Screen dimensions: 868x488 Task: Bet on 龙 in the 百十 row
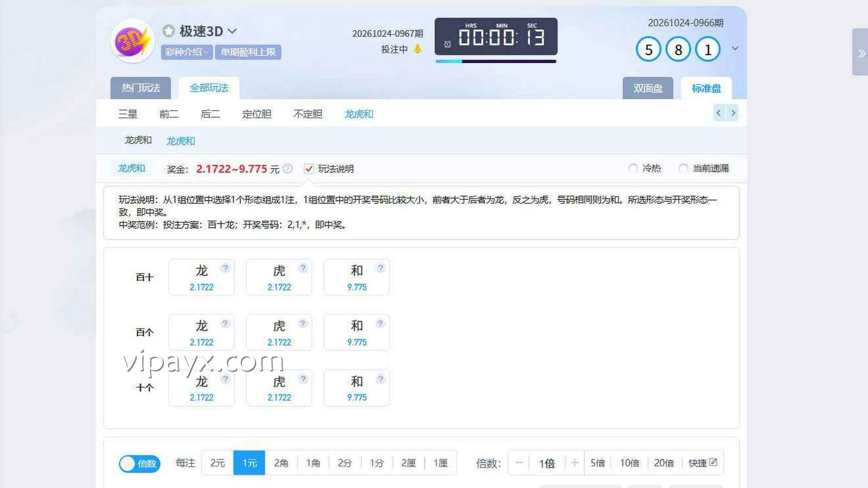pos(201,277)
